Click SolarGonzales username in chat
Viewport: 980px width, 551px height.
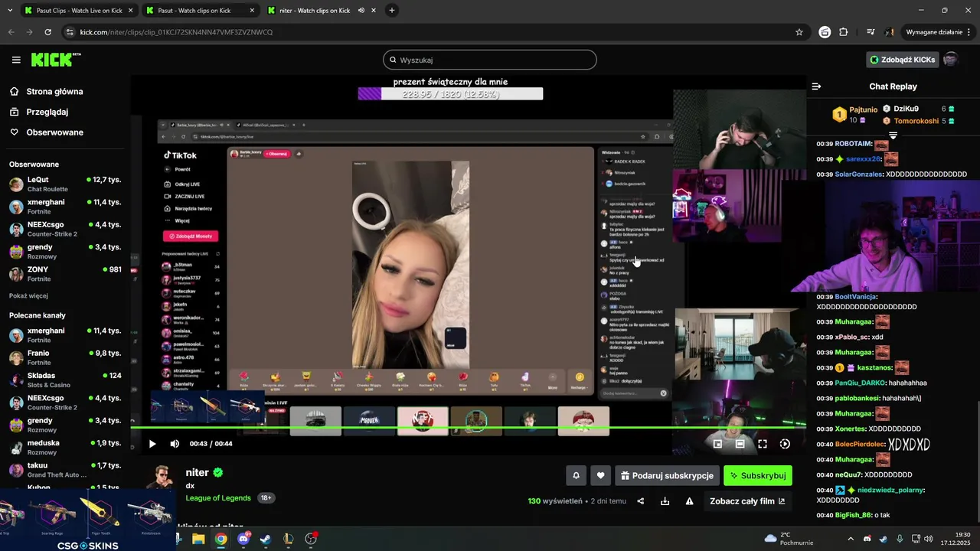point(858,174)
